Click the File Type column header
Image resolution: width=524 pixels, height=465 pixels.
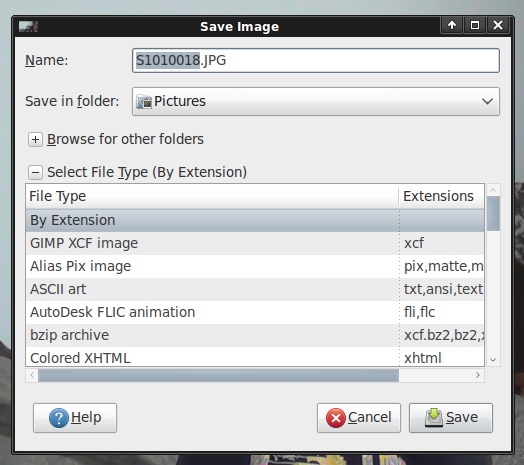(212, 196)
